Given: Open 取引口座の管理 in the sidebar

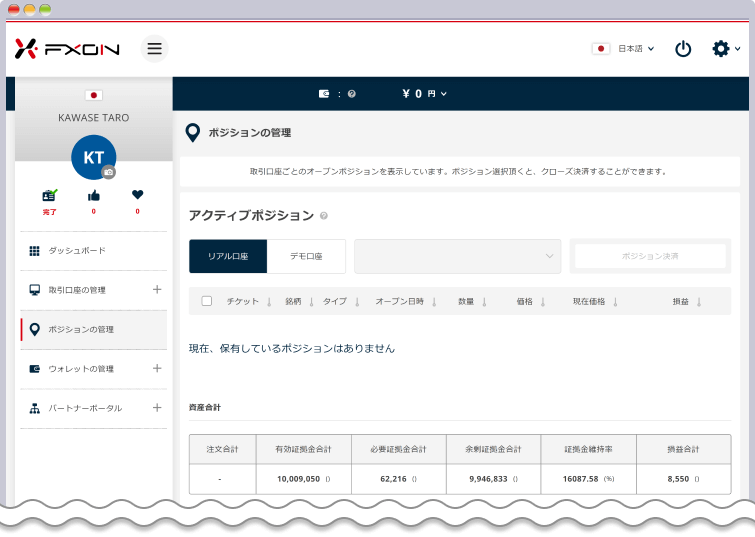Looking at the screenshot, I should 77,290.
